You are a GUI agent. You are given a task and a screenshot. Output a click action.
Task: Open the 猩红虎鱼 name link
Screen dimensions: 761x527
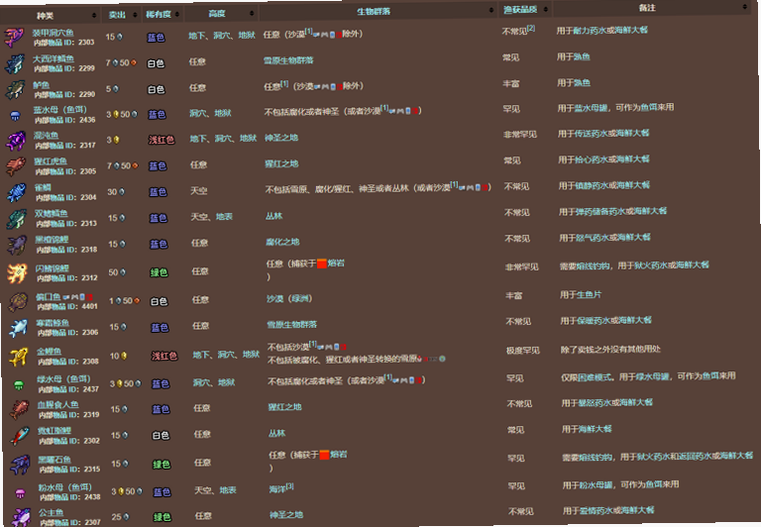coord(50,162)
